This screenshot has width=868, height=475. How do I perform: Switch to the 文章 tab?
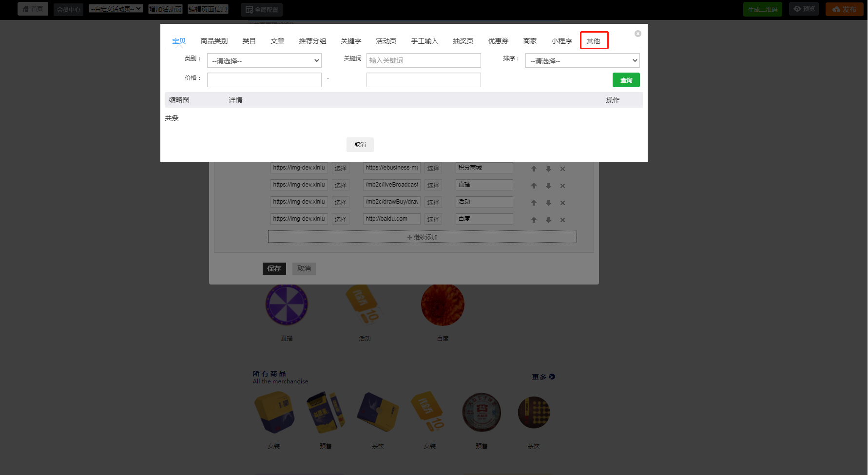tap(277, 41)
